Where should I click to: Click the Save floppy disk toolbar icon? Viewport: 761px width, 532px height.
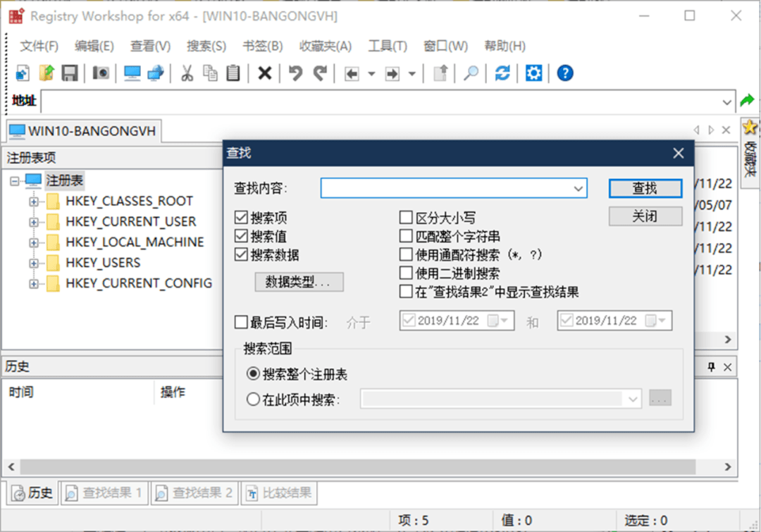click(x=69, y=73)
